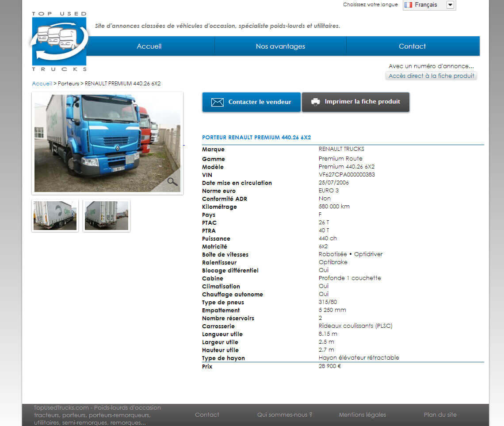This screenshot has height=426, width=504.
Task: Click the heading PORTEUR RENAULT PREMIUM 440.26 6X2
Action: tap(256, 138)
